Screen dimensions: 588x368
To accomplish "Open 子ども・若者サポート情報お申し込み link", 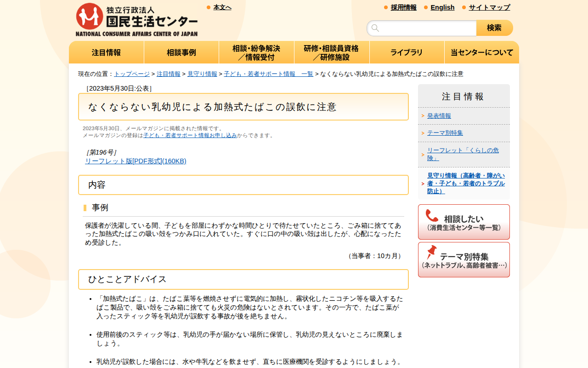I will tap(190, 136).
